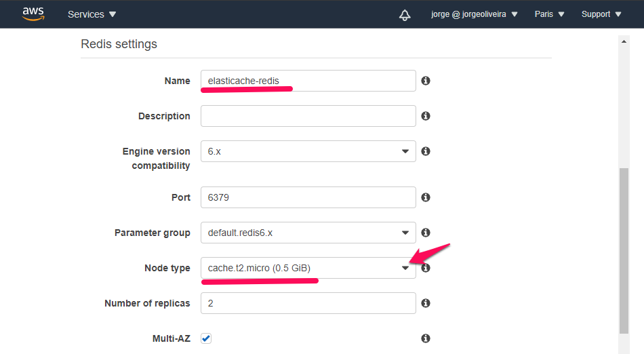The height and width of the screenshot is (354, 644).
Task: Show info for Multi-AZ option
Action: 426,338
